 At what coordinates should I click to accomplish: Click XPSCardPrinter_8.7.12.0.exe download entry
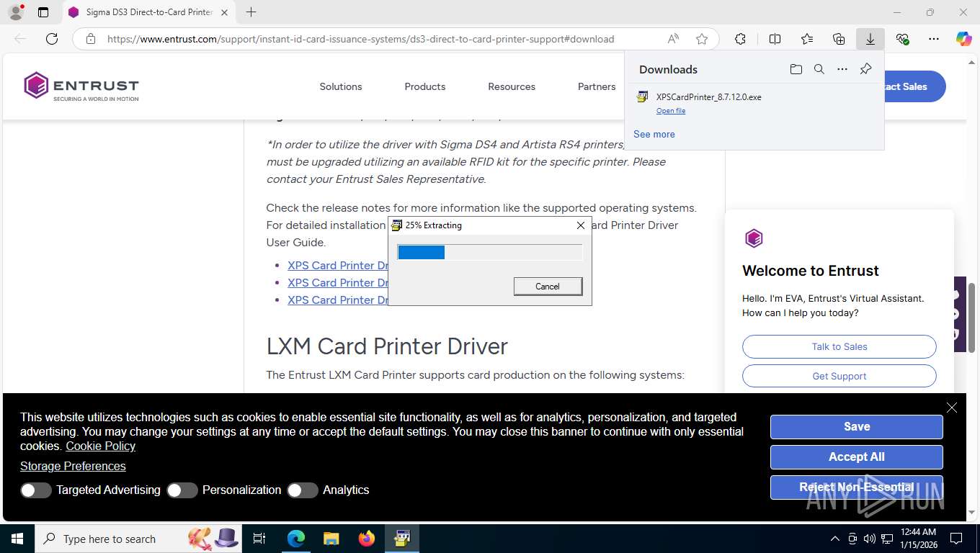pyautogui.click(x=708, y=96)
